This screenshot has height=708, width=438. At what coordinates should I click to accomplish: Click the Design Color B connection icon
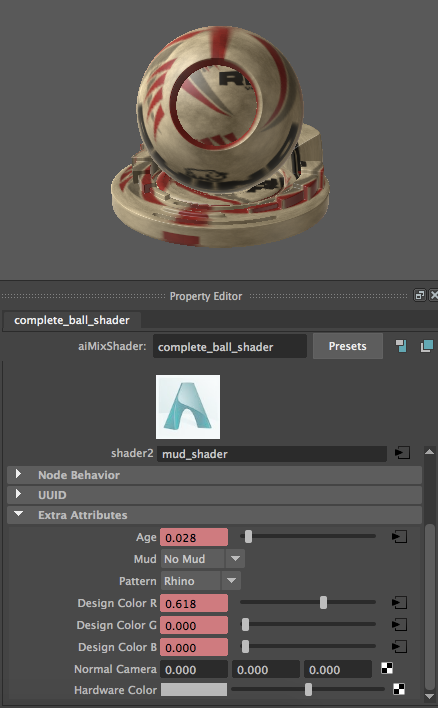(x=399, y=647)
